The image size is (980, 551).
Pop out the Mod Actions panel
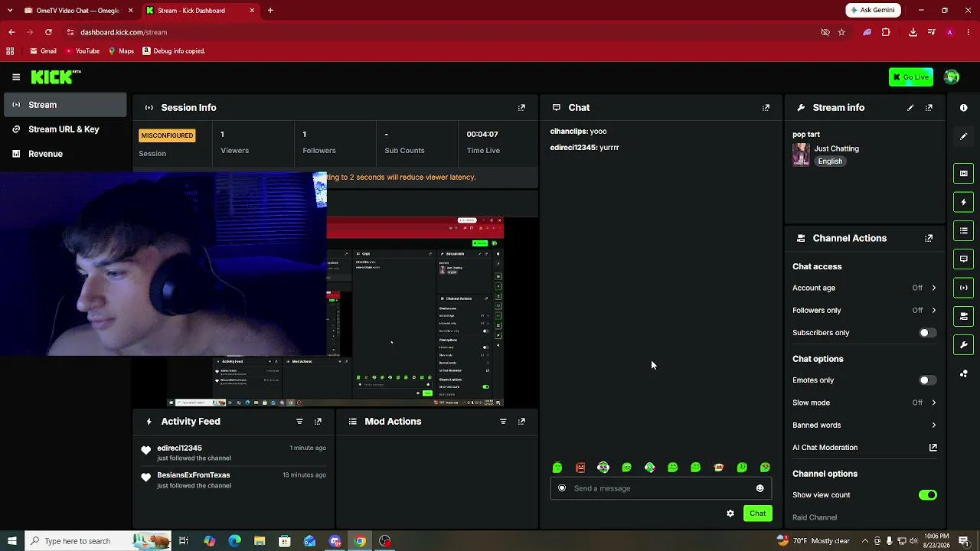point(521,422)
